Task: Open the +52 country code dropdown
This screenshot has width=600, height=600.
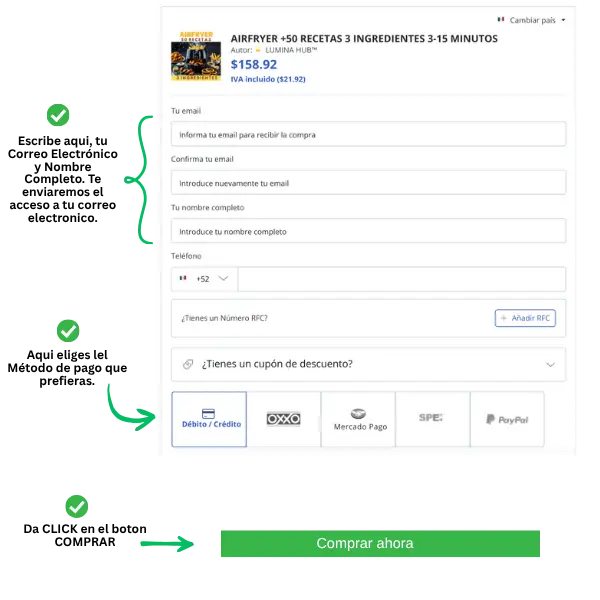Action: 204,279
